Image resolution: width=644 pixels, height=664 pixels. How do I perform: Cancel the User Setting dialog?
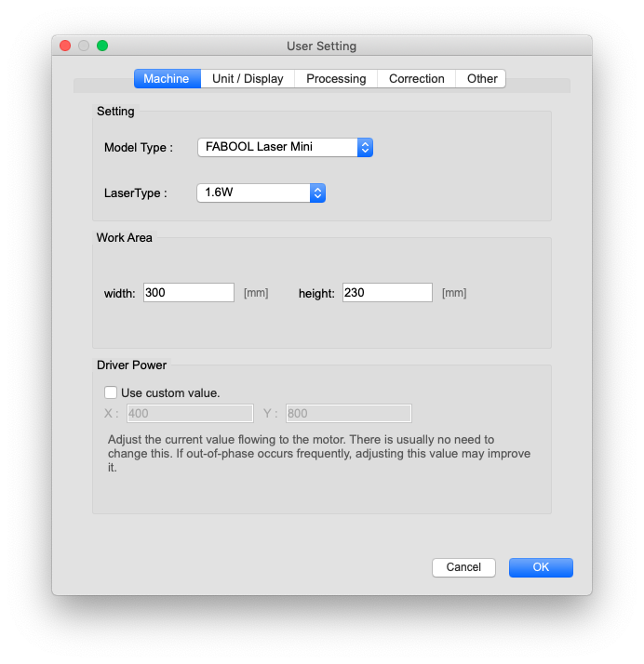tap(463, 567)
